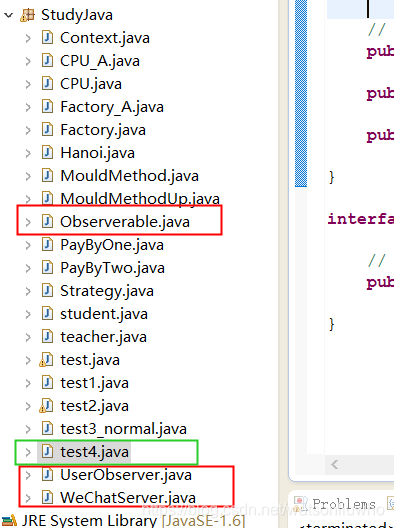The image size is (394, 528).
Task: Select PayByOne.java in the package tree
Action: coord(112,245)
